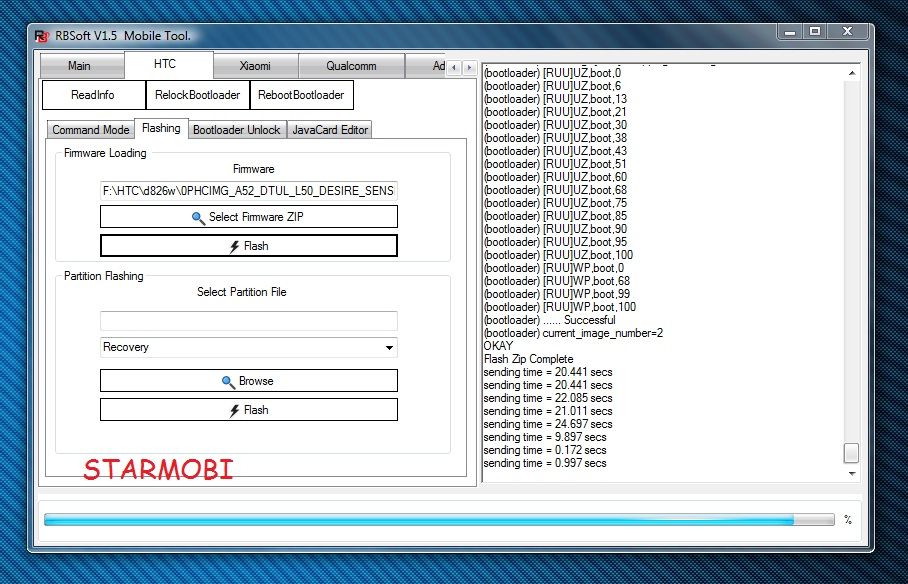Click the tab strip left scroll arrow
908x584 pixels.
(x=454, y=67)
